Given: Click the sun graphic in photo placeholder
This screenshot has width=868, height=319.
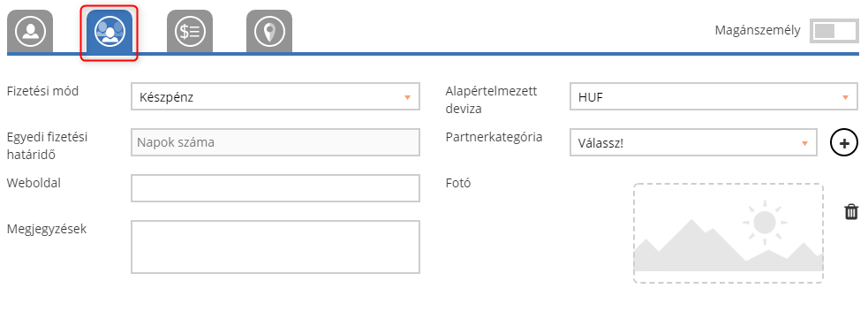Looking at the screenshot, I should (765, 222).
